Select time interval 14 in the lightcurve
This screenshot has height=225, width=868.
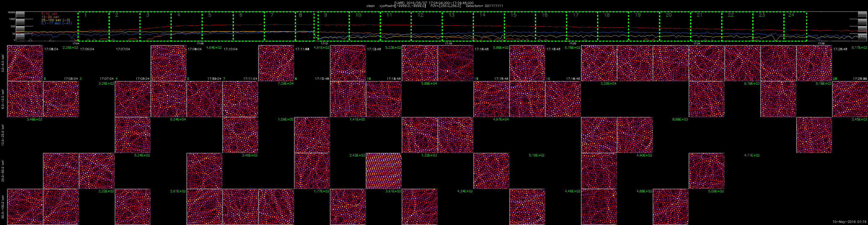(489, 27)
